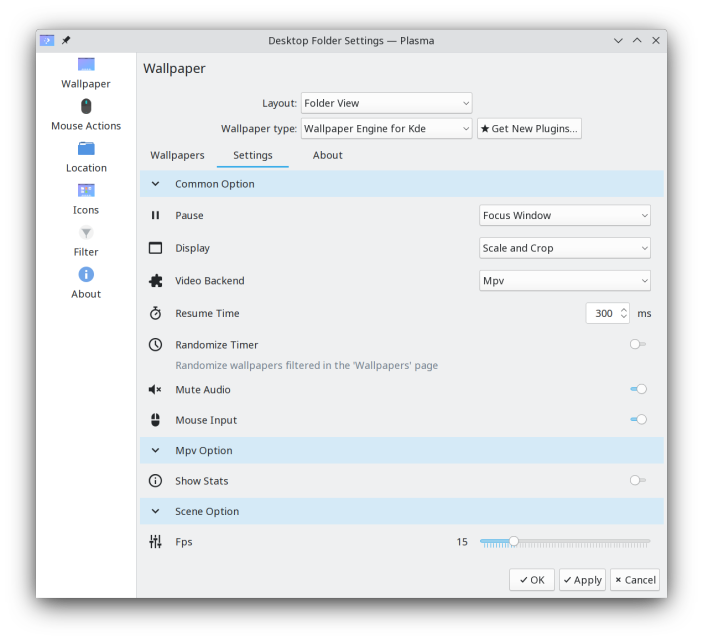Click the blue About info icon in sidebar
Screen dimensions: 703x640
click(x=86, y=274)
